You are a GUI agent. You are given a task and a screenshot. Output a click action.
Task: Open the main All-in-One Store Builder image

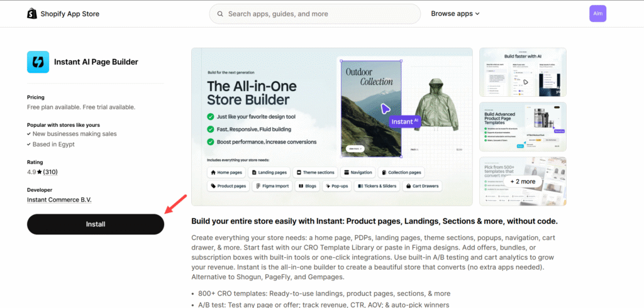(x=332, y=126)
